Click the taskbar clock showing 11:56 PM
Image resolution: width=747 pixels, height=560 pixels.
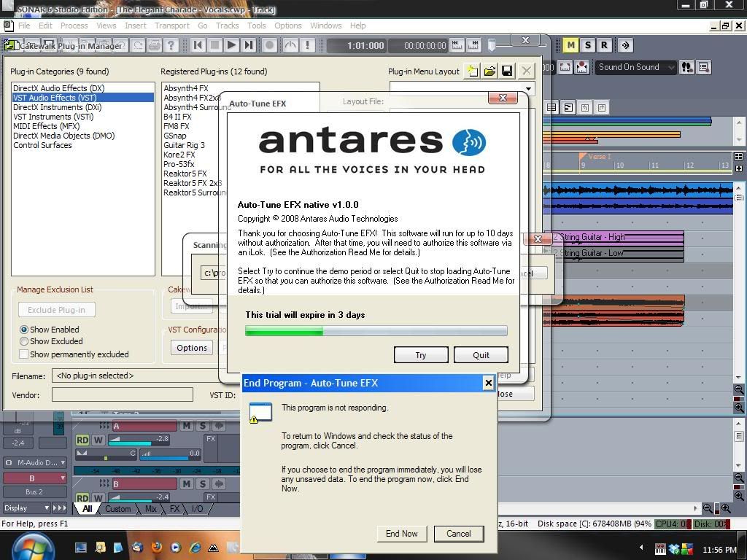719,550
